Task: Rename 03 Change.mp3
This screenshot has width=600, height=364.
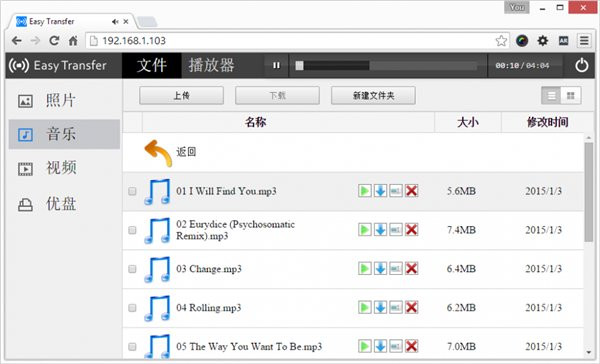Action: 396,268
